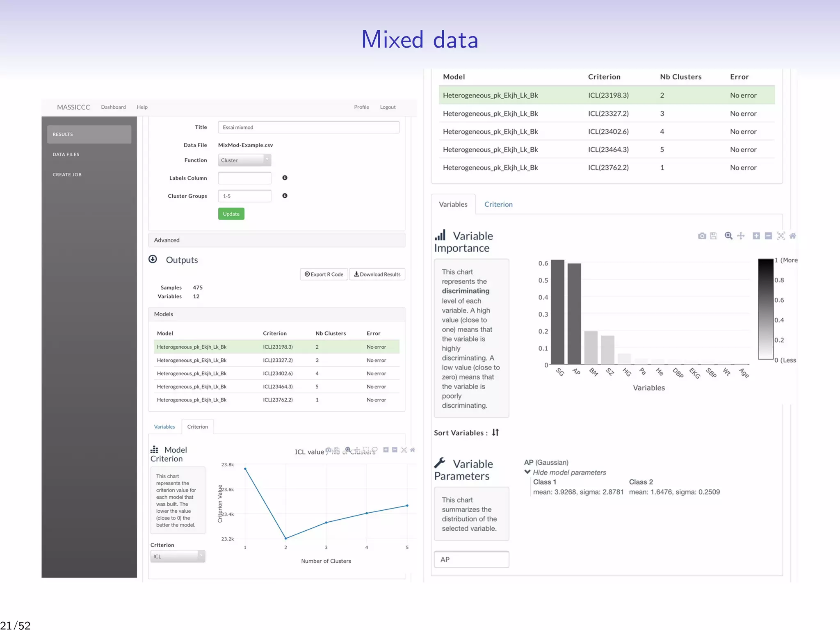Click the MixMod-Example.csv data file name
This screenshot has width=840, height=630.
click(x=245, y=145)
